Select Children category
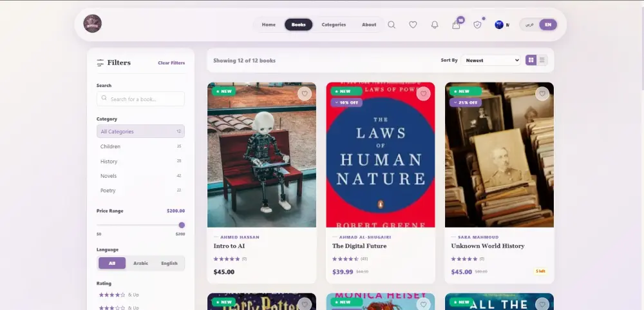This screenshot has width=644, height=310. tap(140, 146)
